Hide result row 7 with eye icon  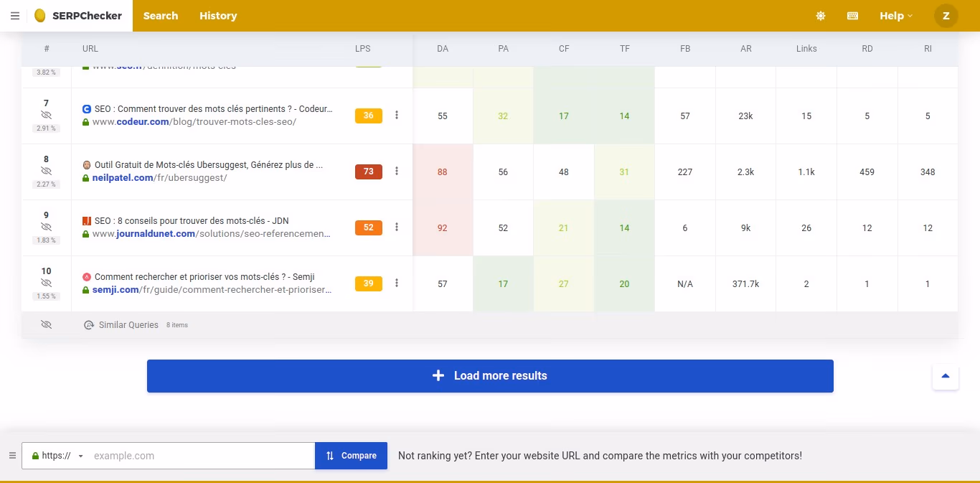click(47, 115)
